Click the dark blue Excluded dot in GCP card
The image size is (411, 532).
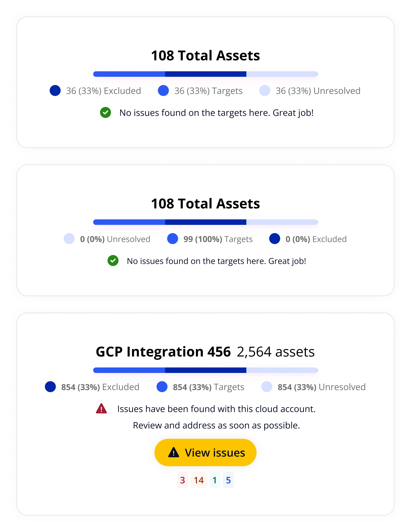51,387
